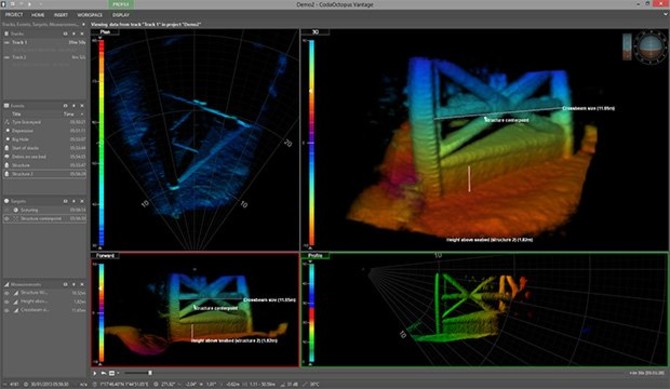Image resolution: width=670 pixels, height=389 pixels.
Task: Click the rewind arrow beside play button
Action: [x=103, y=373]
